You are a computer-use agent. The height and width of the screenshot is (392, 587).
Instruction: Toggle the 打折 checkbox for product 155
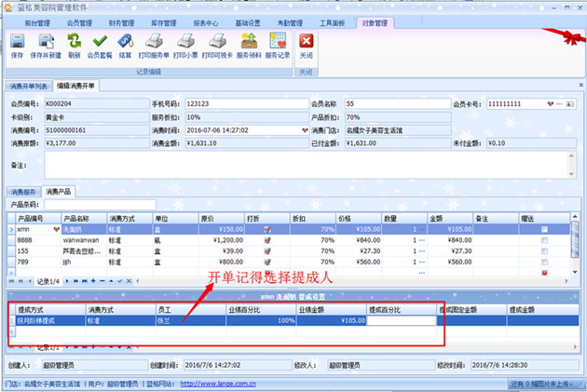(268, 250)
